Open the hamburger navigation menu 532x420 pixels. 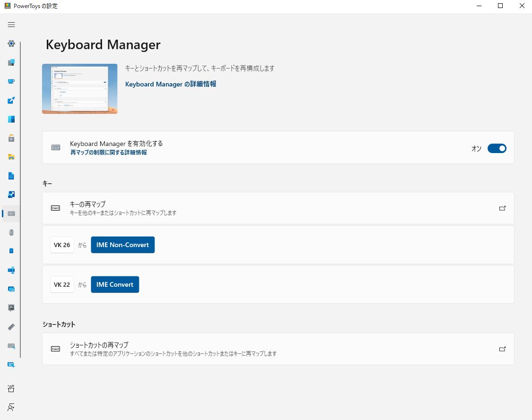click(x=11, y=25)
